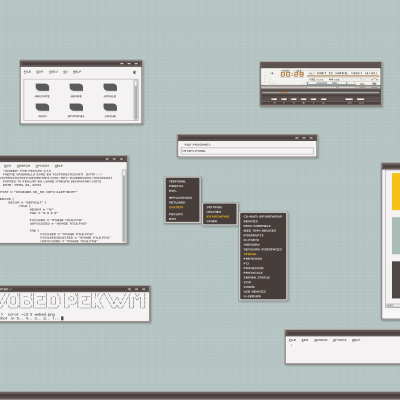The height and width of the screenshot is (400, 400).
Task: Click the previous track button in media player
Action: point(274,99)
